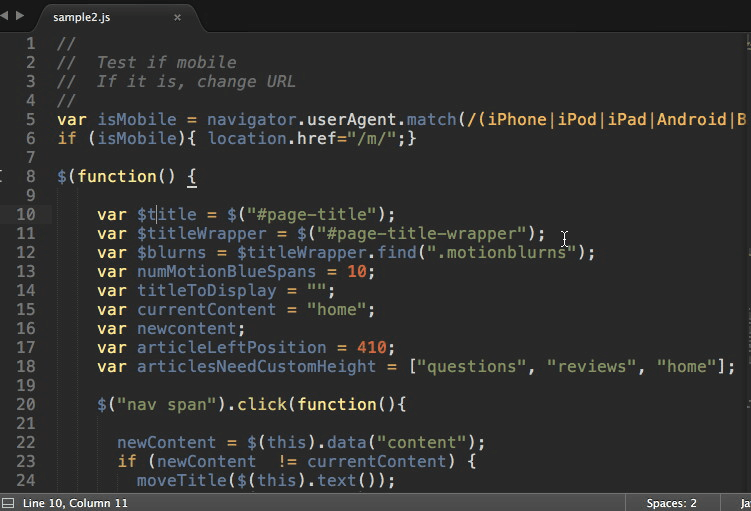Go to next tab using right arrow
Screen dimensions: 751x511
click(20, 15)
